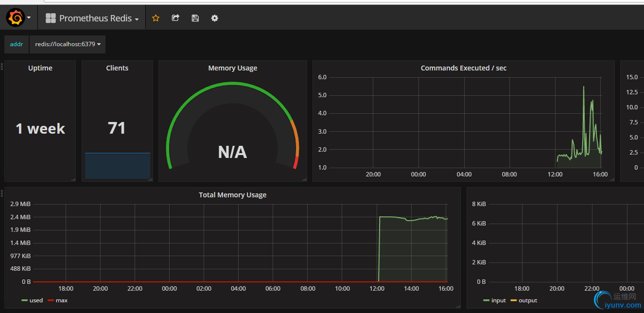
Task: Click the row handle beside Uptime panel
Action: coord(2,67)
